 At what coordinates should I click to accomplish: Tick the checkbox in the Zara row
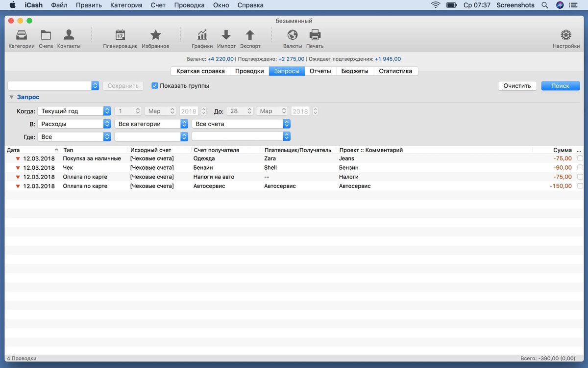580,158
